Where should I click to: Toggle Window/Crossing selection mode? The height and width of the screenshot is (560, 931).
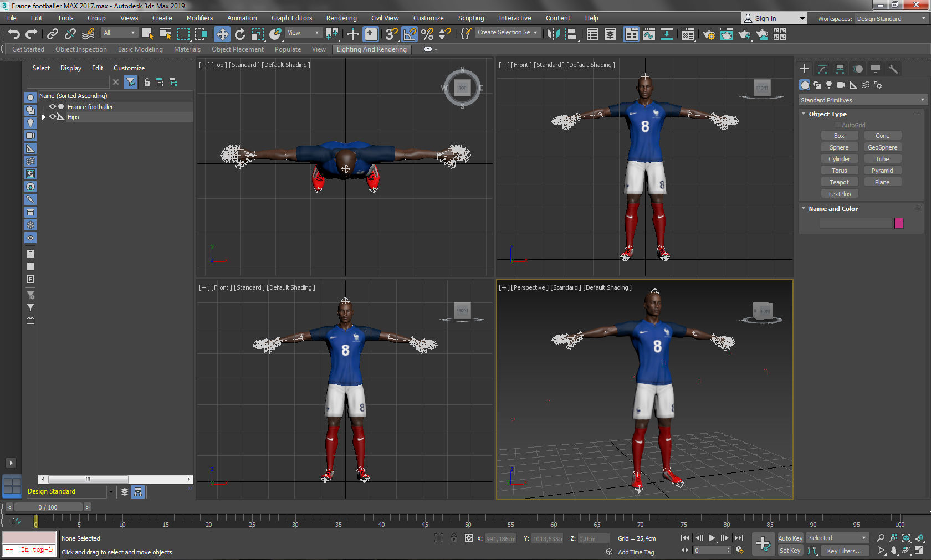tap(201, 34)
